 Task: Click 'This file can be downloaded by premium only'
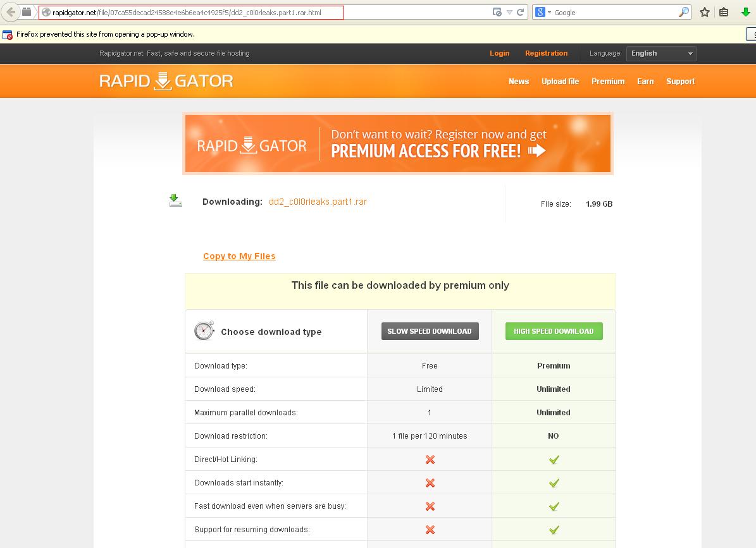click(400, 286)
